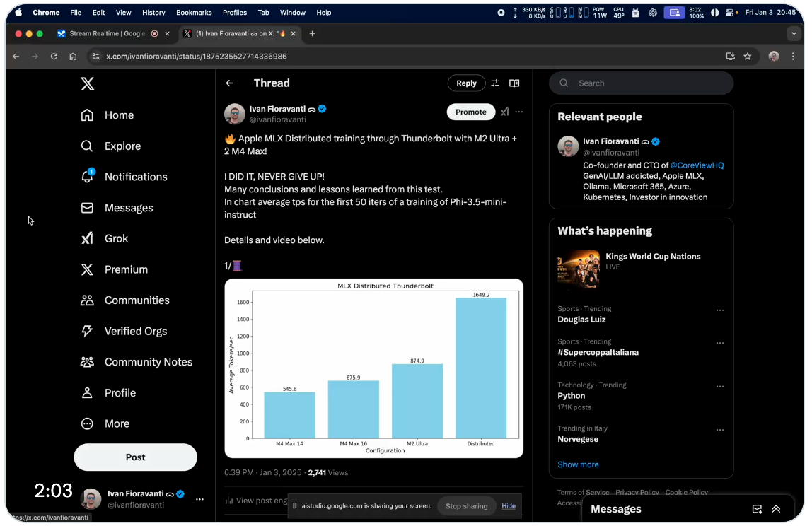812x526 pixels.
Task: Open the Chrome profile avatar
Action: pos(774,57)
